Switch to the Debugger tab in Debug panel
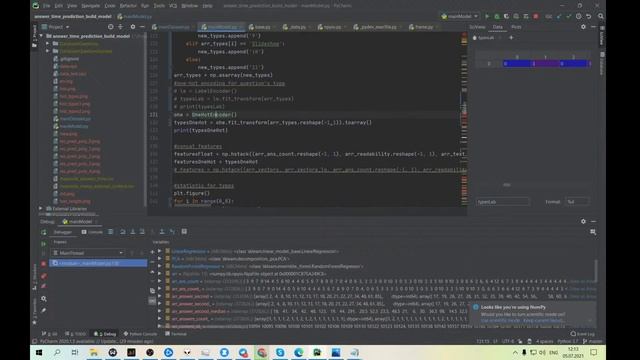 62,232
